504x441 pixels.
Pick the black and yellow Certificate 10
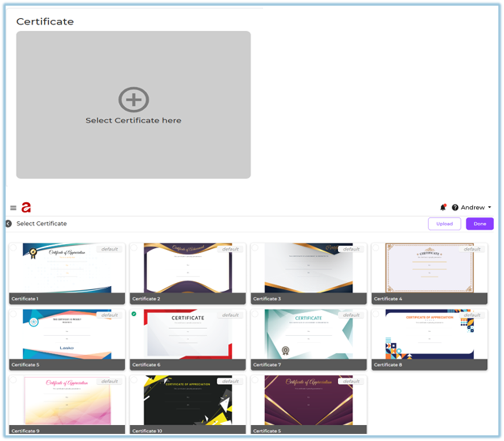tap(188, 401)
